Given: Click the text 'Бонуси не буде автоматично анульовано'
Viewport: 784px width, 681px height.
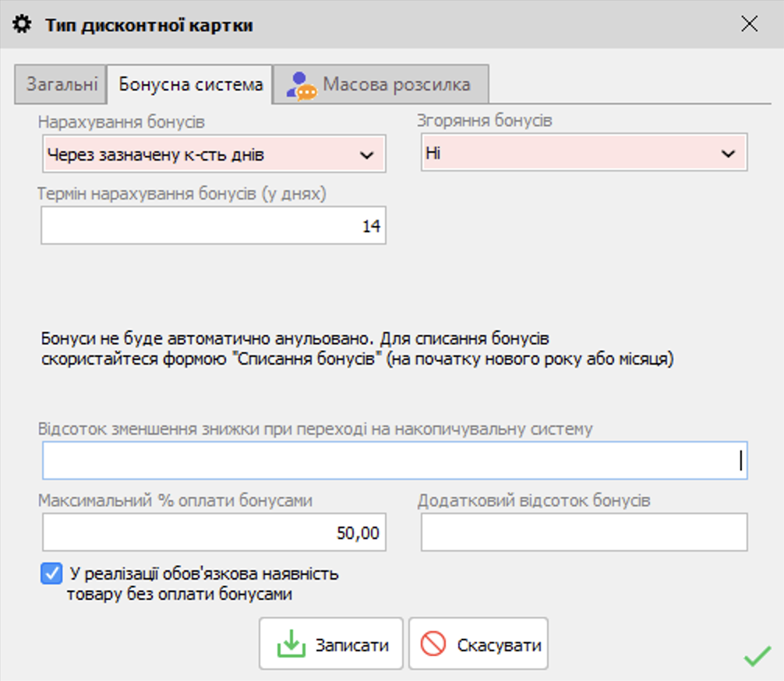Looking at the screenshot, I should tap(207, 338).
